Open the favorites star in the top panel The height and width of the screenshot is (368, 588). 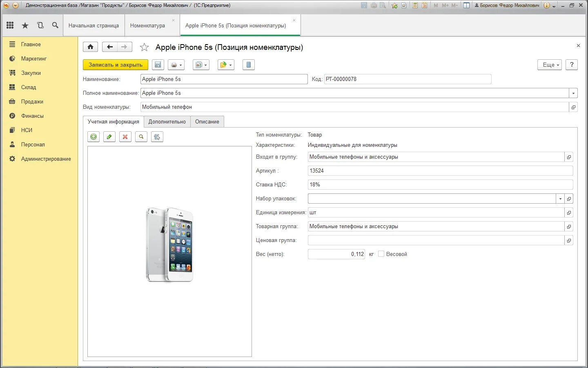point(25,25)
